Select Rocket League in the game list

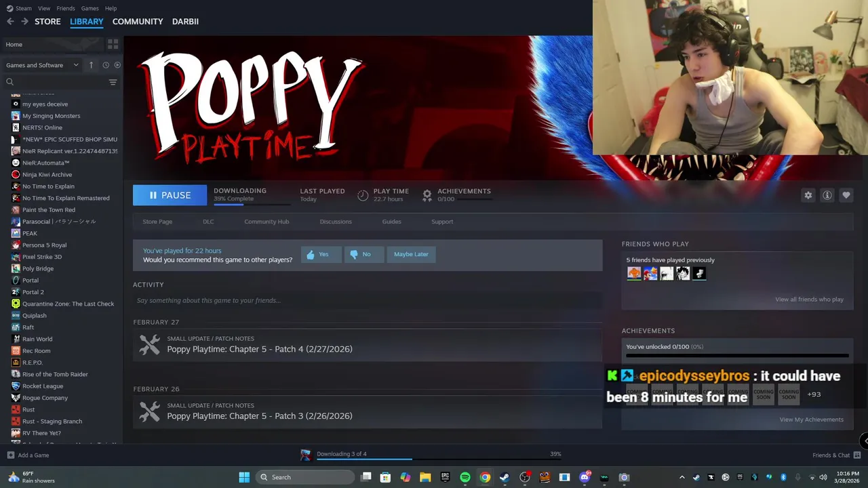[x=43, y=386]
